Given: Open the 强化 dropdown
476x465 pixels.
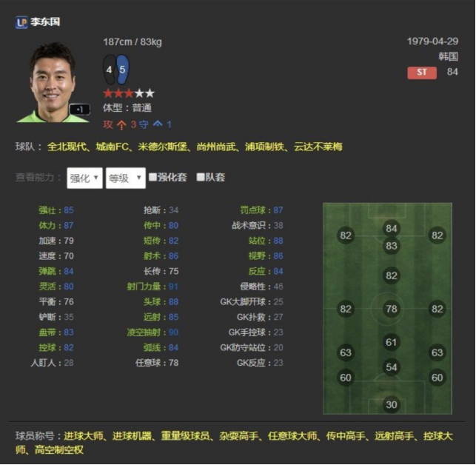Looking at the screenshot, I should (x=84, y=178).
